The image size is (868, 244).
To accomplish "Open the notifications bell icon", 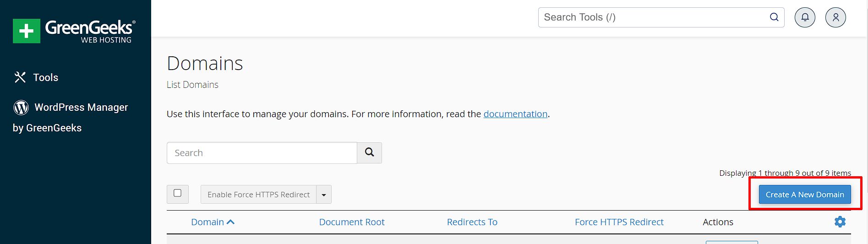I will pos(805,17).
